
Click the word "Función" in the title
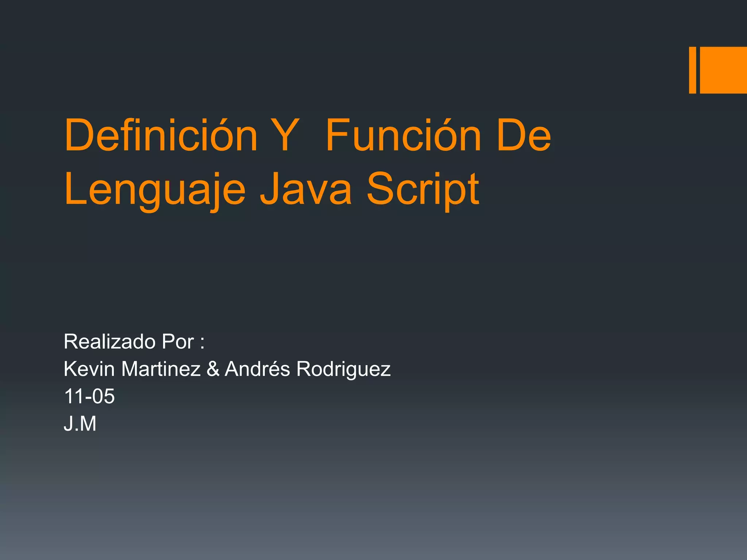tap(403, 135)
